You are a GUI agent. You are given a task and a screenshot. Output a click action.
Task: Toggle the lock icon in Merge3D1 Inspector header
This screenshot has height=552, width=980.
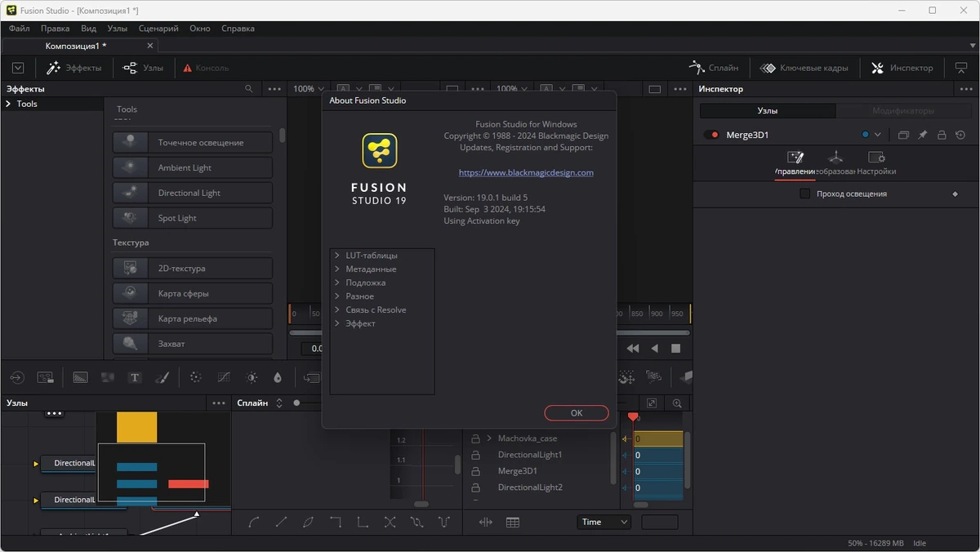(942, 135)
